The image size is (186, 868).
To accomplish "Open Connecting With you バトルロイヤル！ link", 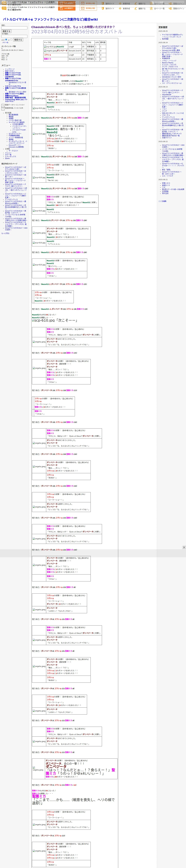I will (16, 100).
